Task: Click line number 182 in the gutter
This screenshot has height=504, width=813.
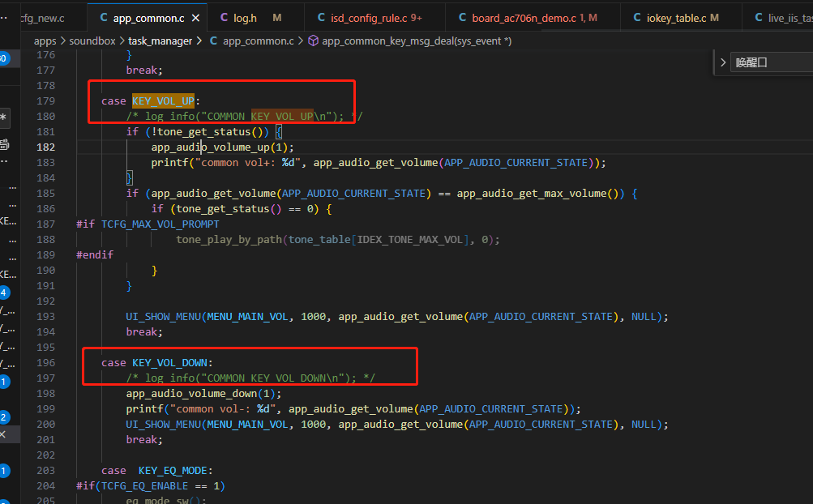Action: click(x=45, y=147)
